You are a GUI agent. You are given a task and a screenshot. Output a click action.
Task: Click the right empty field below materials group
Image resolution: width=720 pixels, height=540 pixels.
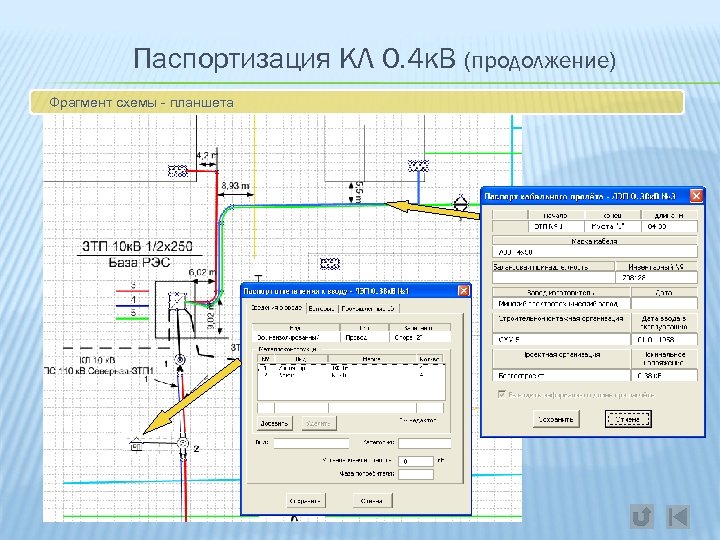coord(424,443)
